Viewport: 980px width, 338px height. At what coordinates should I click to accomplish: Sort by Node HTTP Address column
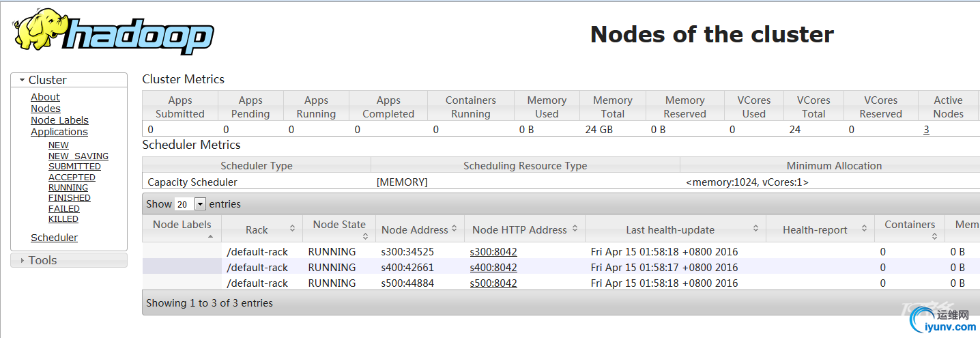pyautogui.click(x=525, y=229)
